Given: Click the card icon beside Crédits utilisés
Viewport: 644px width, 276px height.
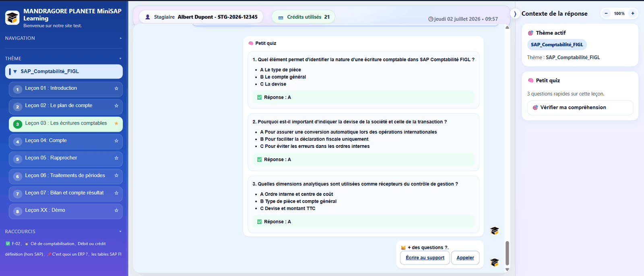Looking at the screenshot, I should pos(281,17).
